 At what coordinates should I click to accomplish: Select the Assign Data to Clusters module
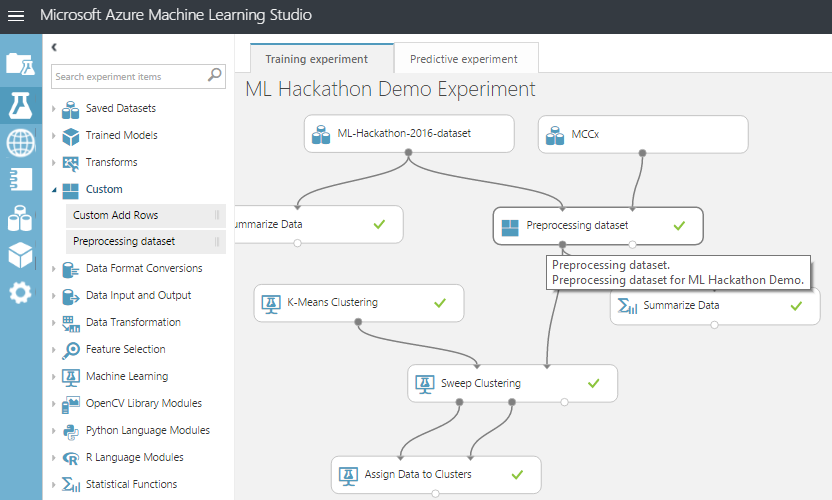point(436,475)
